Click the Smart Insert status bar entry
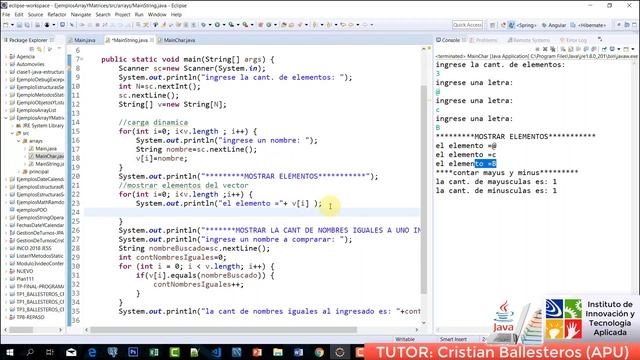Image resolution: width=640 pixels, height=360 pixels. [453, 339]
